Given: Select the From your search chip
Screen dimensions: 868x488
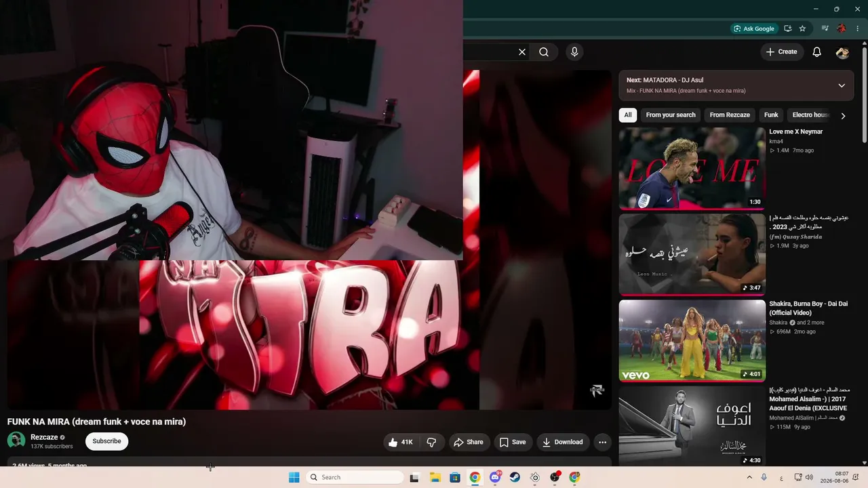Looking at the screenshot, I should click(x=671, y=115).
